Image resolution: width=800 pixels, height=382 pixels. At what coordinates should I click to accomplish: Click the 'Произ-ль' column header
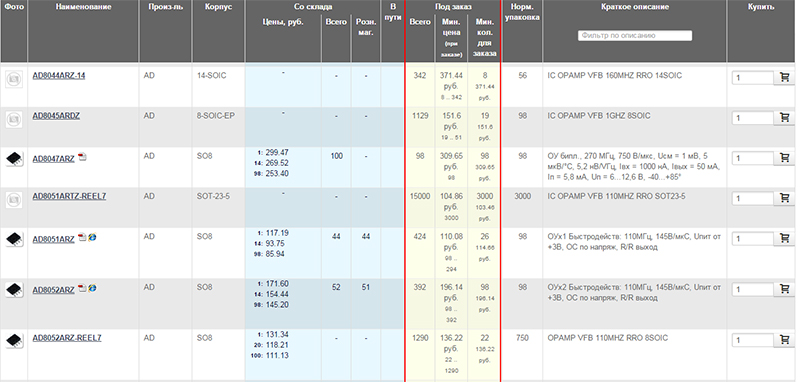click(x=165, y=7)
